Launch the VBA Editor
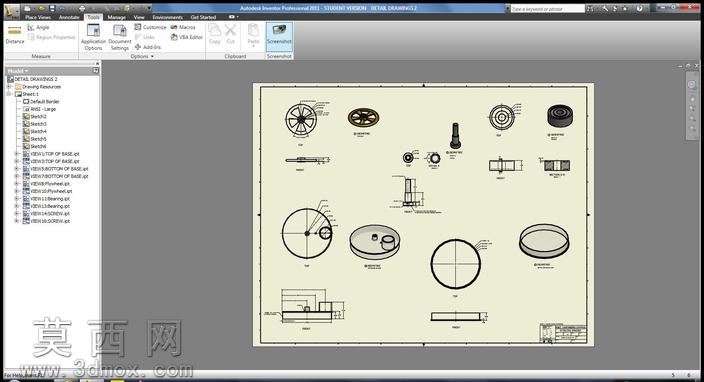Viewport: 704px width, 382px height. [187, 37]
